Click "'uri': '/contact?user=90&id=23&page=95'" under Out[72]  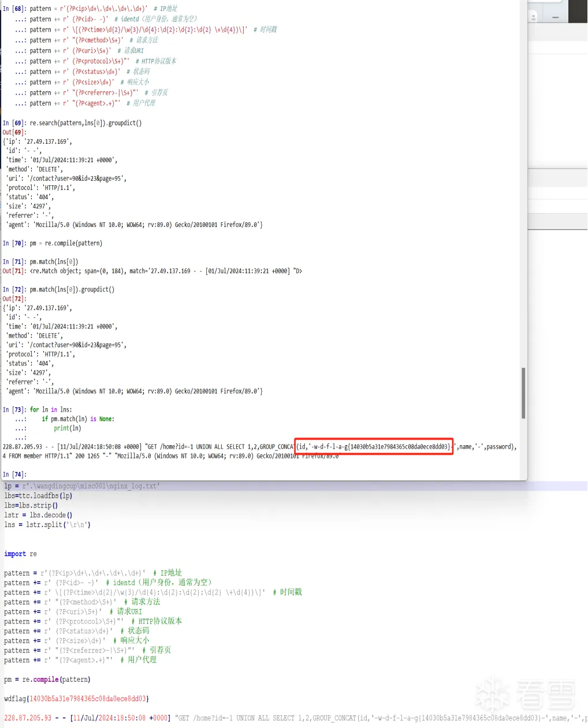[x=66, y=345]
